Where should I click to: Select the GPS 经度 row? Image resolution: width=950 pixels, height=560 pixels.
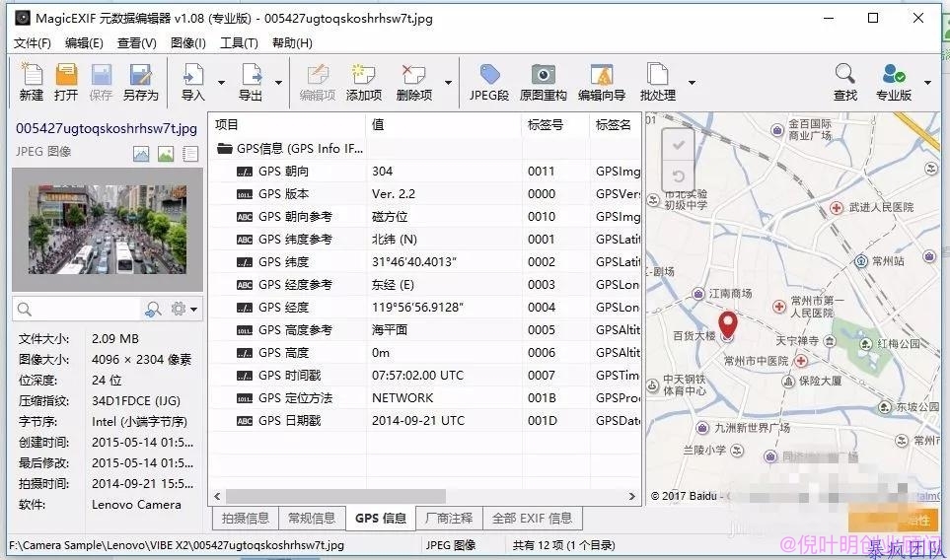425,308
